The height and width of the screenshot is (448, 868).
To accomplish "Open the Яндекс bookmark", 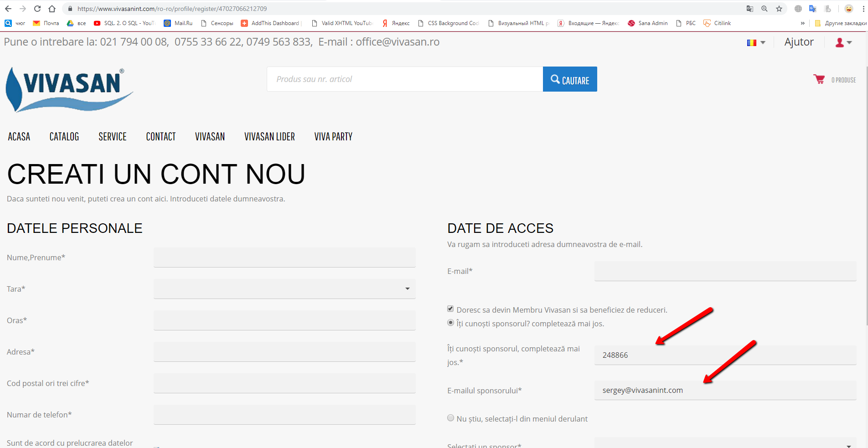I will pyautogui.click(x=396, y=23).
